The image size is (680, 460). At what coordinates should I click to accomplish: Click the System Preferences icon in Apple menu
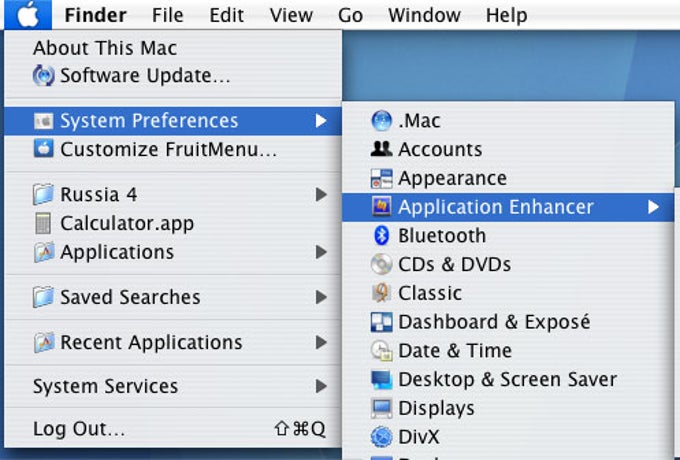[x=43, y=121]
